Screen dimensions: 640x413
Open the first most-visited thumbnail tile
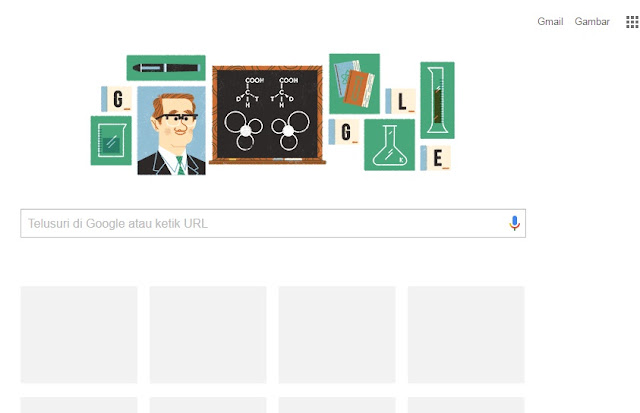coord(79,335)
